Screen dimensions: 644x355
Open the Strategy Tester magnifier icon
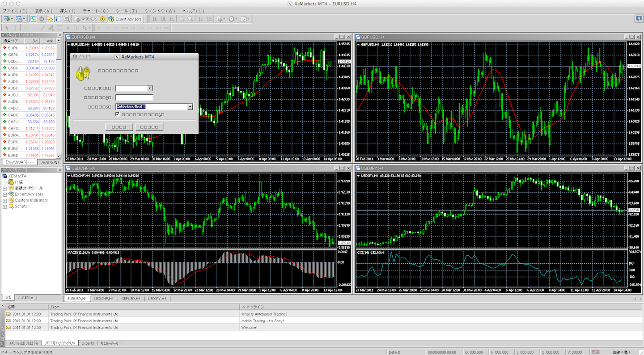coord(67,19)
